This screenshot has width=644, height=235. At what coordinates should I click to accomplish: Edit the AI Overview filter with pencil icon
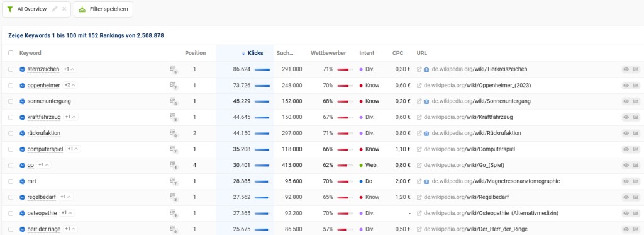55,9
